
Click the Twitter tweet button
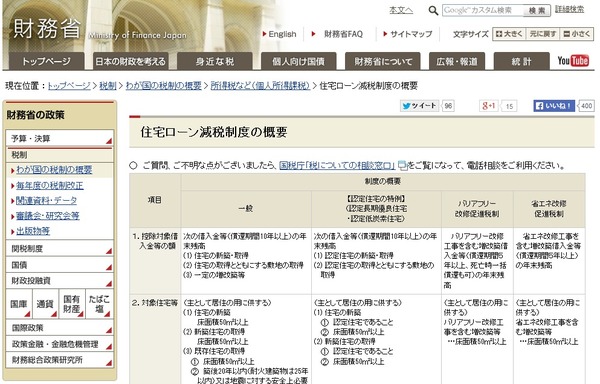419,106
